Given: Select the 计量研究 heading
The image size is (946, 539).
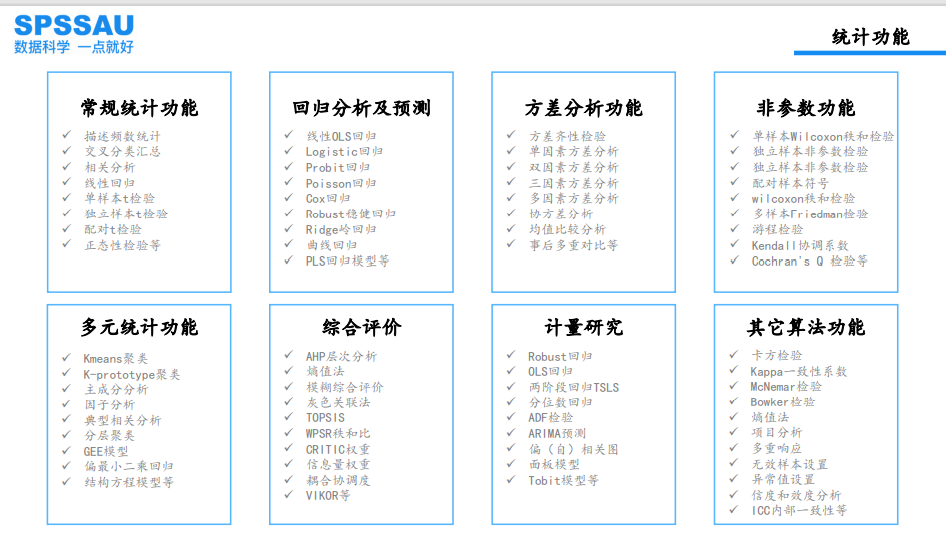Looking at the screenshot, I should pyautogui.click(x=583, y=327).
